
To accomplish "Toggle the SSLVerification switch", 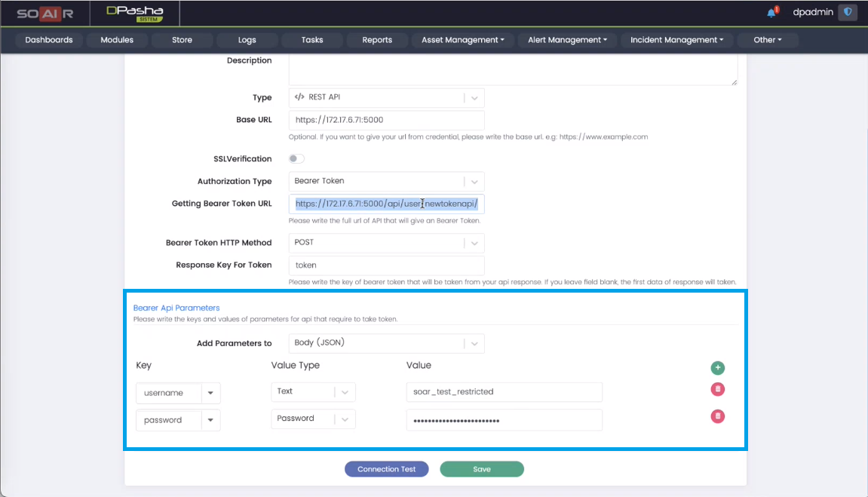I will click(x=296, y=159).
